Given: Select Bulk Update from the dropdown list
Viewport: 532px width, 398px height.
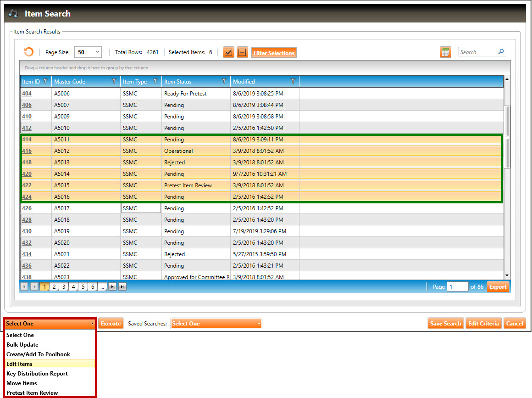Looking at the screenshot, I should click(22, 345).
